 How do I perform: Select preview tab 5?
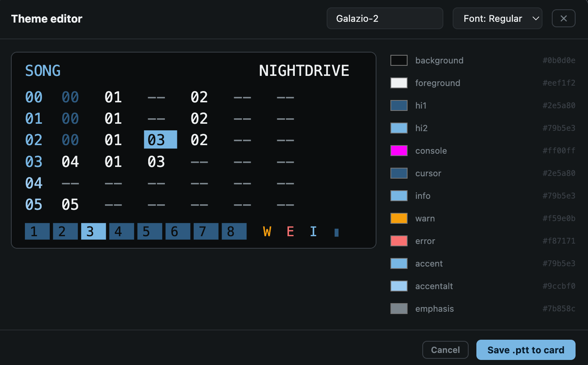click(x=150, y=231)
